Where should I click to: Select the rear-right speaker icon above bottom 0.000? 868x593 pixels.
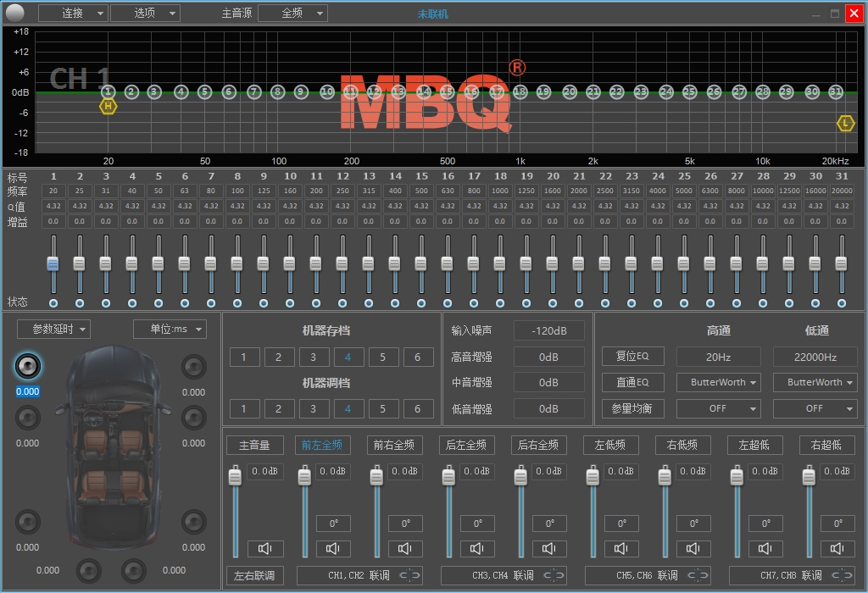pyautogui.click(x=194, y=522)
